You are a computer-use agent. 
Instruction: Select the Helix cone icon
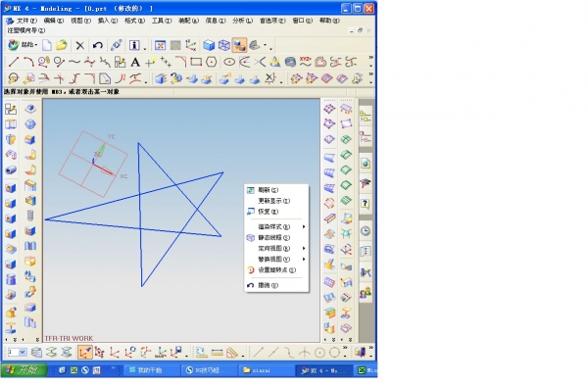click(275, 62)
